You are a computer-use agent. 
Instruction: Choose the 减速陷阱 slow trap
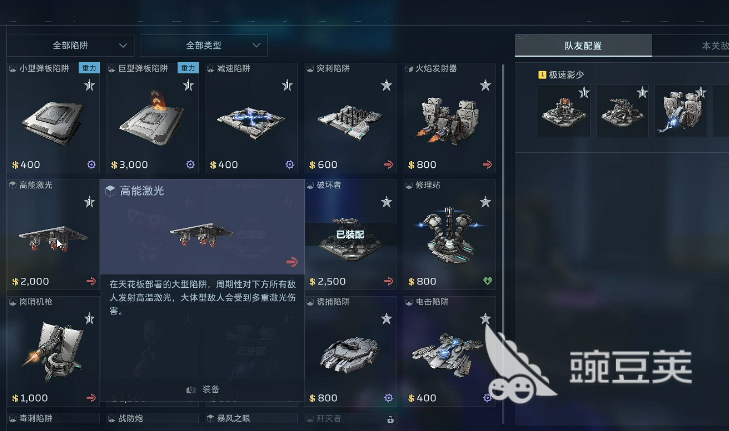click(251, 118)
